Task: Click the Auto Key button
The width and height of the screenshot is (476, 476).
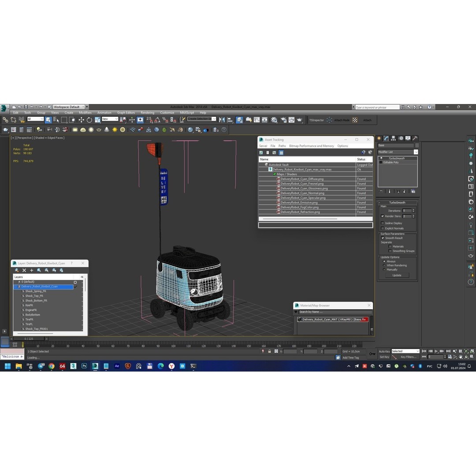Action: tap(384, 352)
